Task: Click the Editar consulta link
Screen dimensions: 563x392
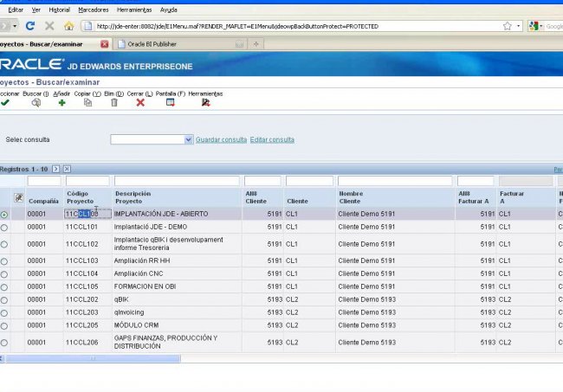Action: point(272,139)
